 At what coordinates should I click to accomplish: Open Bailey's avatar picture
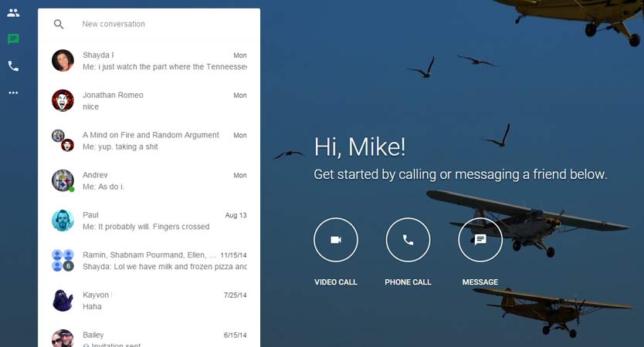tap(63, 338)
